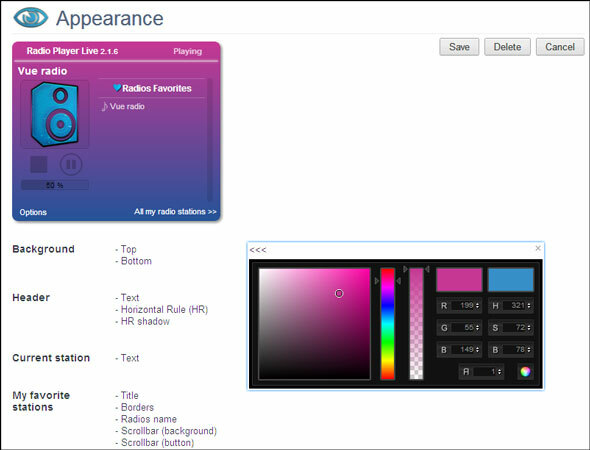
Task: Stop playback using the square stop button
Action: point(39,164)
